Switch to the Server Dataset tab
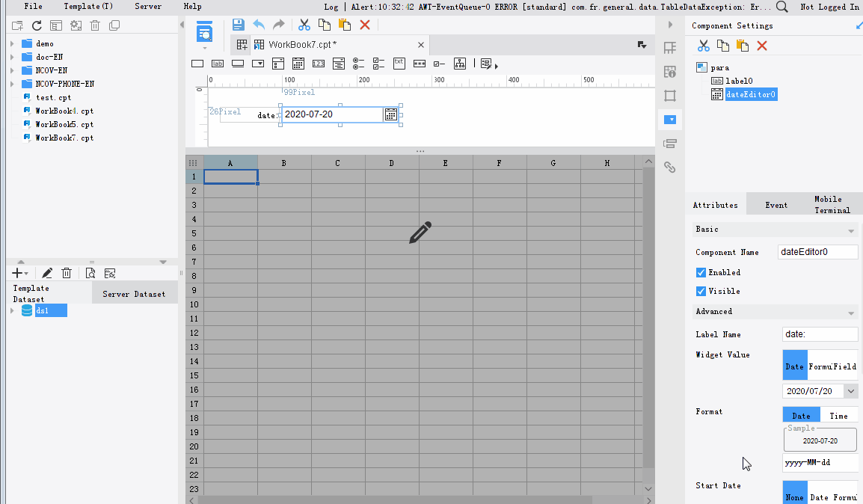The image size is (863, 504). (134, 294)
